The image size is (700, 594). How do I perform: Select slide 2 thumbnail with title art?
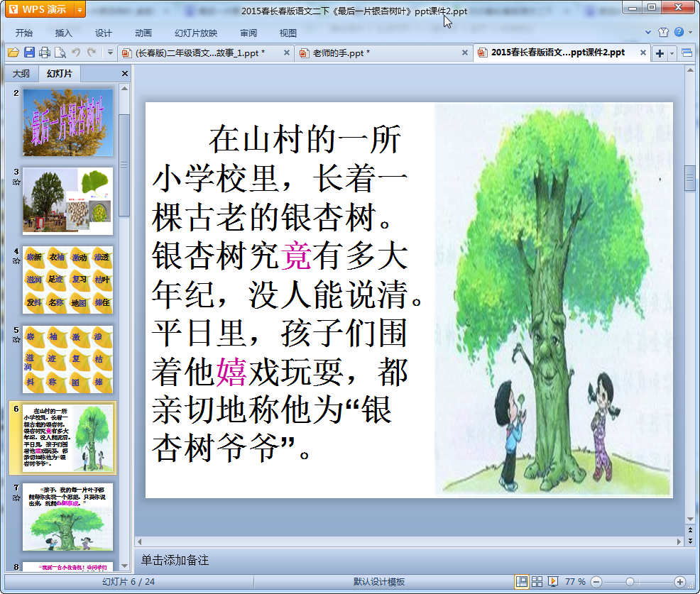[68, 122]
